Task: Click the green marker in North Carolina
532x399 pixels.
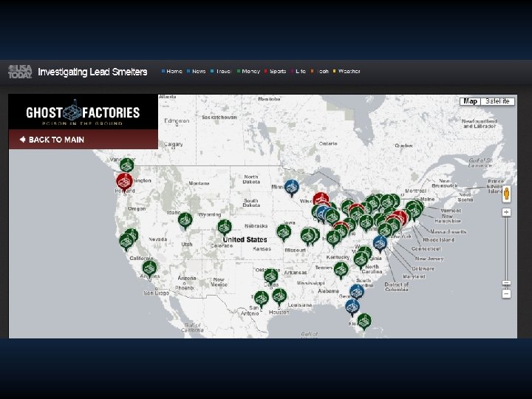Action: click(x=361, y=260)
